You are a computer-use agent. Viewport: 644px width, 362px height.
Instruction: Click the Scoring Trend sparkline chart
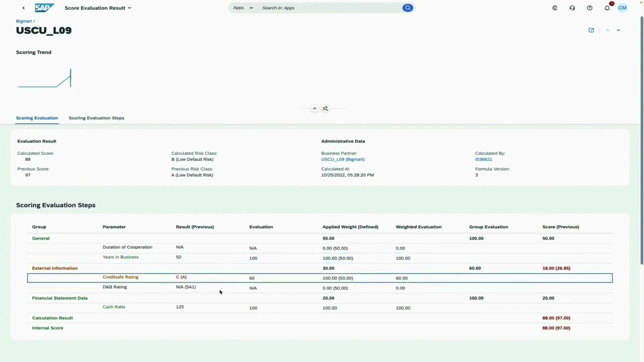tap(44, 78)
